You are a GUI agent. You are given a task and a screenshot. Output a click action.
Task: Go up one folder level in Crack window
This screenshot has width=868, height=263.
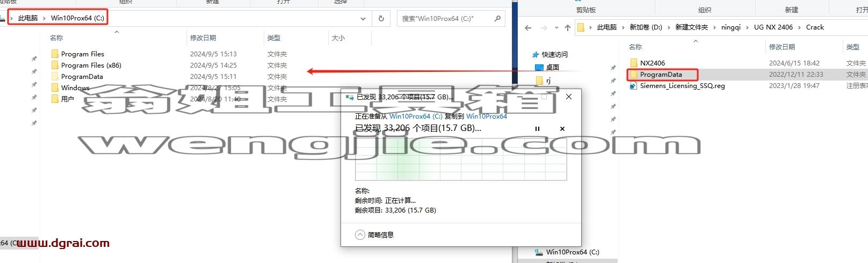(567, 27)
